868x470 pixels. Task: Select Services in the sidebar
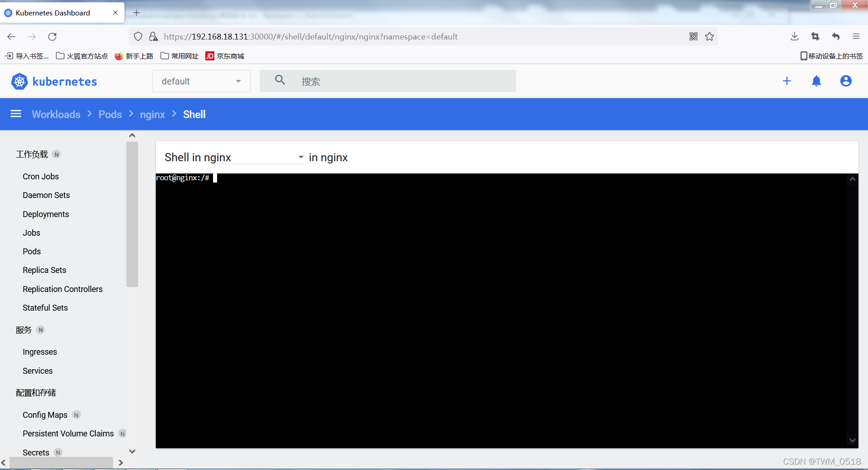click(38, 371)
